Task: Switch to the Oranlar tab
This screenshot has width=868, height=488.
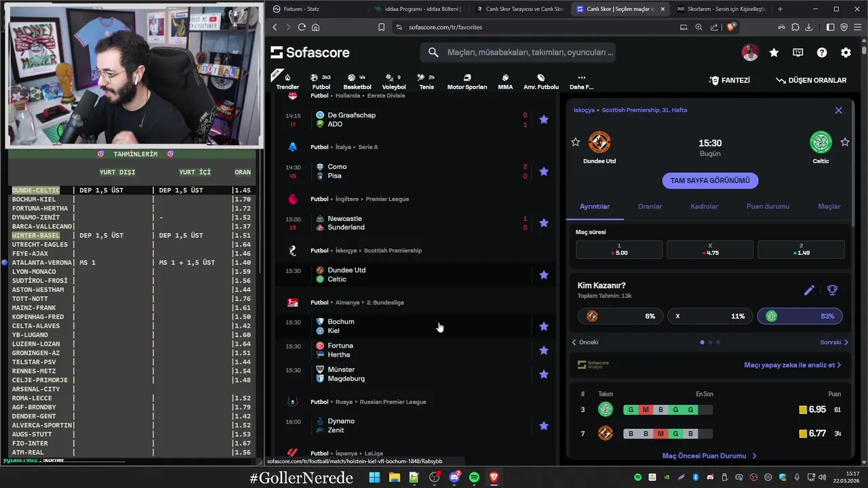Action: pos(650,206)
